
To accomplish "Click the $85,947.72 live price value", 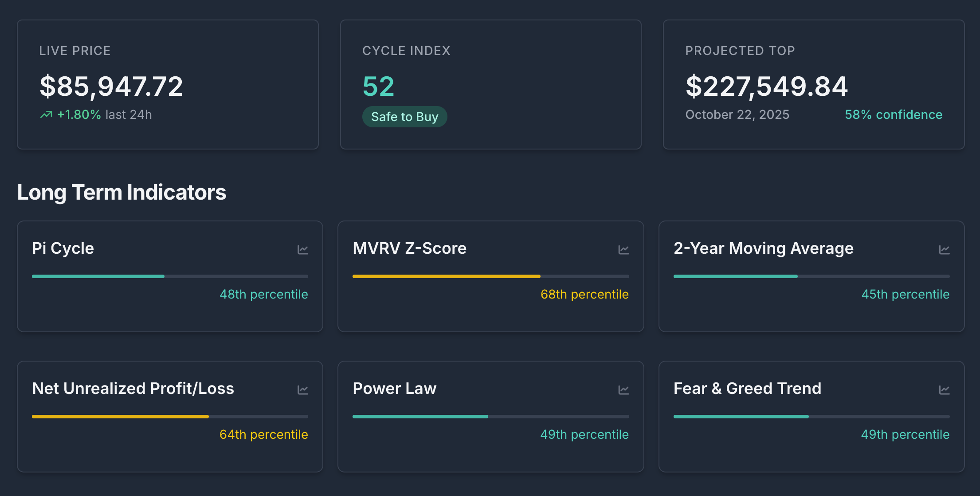I will [x=111, y=87].
